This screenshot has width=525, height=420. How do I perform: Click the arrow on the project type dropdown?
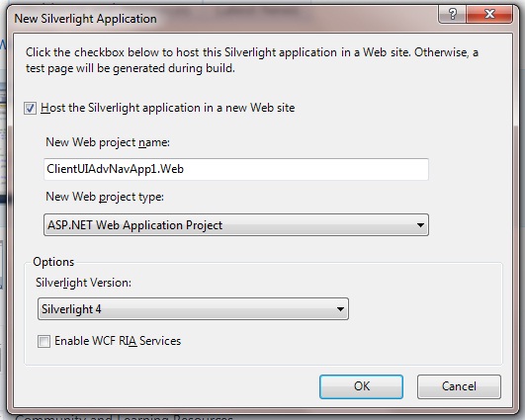coord(420,225)
